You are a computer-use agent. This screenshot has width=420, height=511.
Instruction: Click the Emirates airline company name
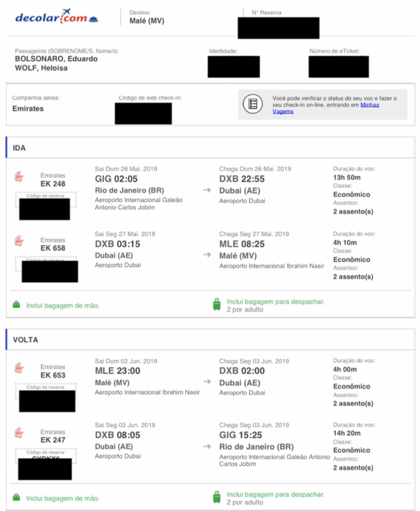coord(28,108)
